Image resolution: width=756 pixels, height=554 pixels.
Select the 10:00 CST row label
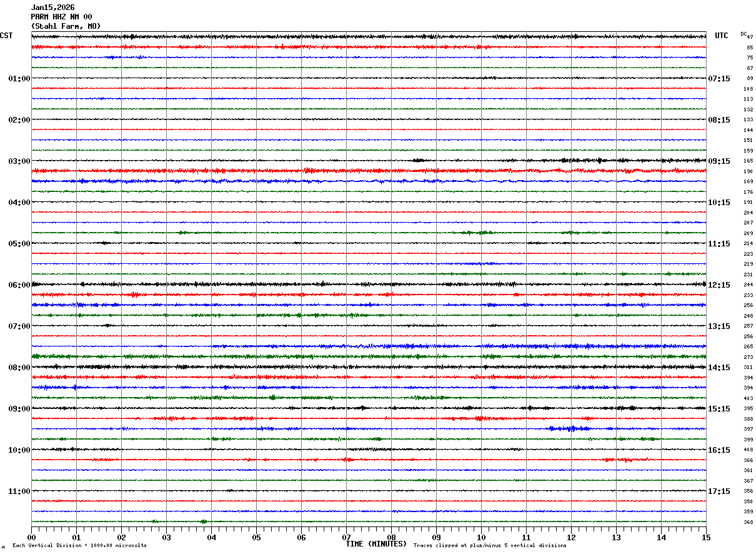pos(19,450)
